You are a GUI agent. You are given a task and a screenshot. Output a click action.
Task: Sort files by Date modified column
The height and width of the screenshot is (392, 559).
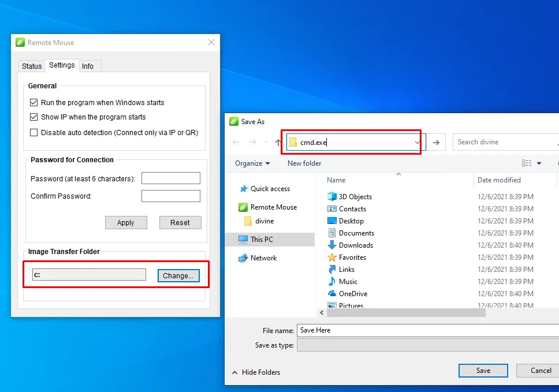499,180
